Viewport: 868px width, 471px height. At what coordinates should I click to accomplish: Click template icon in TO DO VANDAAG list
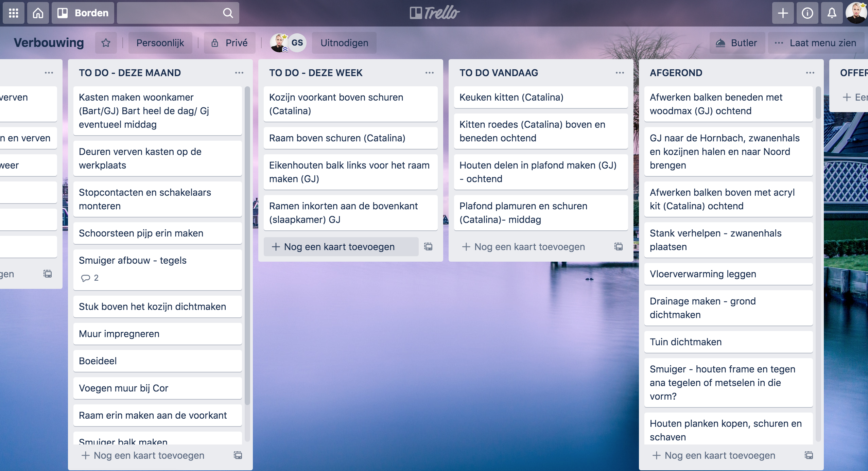(x=619, y=247)
